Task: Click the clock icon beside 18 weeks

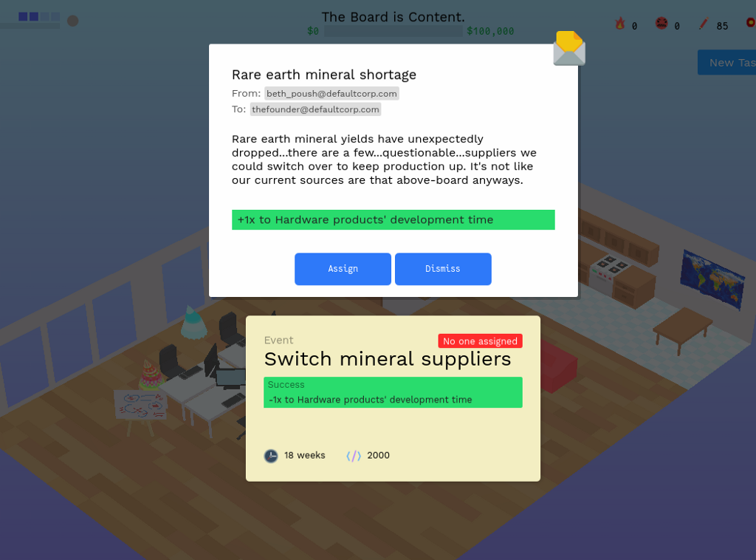Action: [271, 456]
